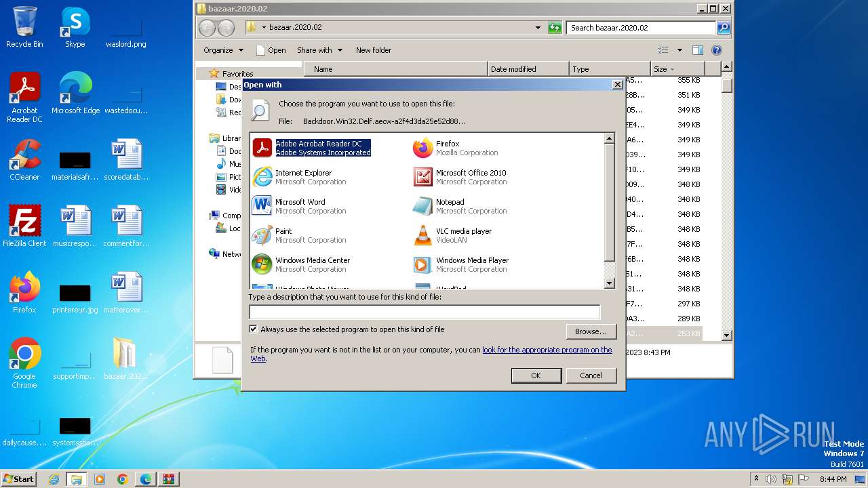The image size is (868, 488).
Task: Select Skype desktop shortcut
Action: click(75, 27)
